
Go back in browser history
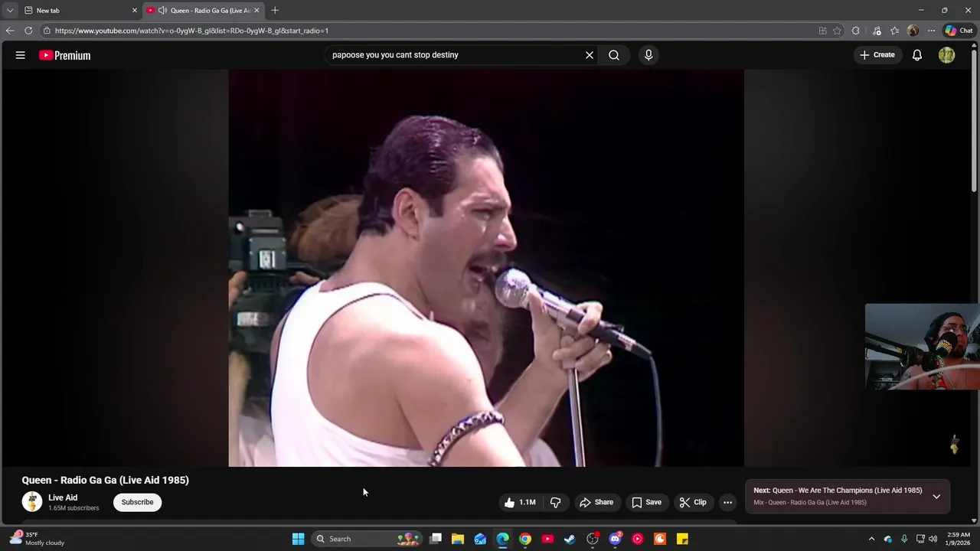(x=10, y=31)
